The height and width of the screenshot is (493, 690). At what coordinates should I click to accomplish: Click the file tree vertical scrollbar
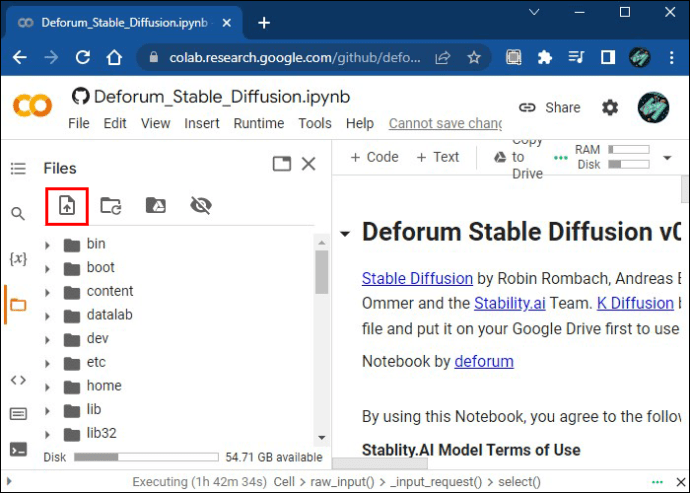[x=322, y=272]
